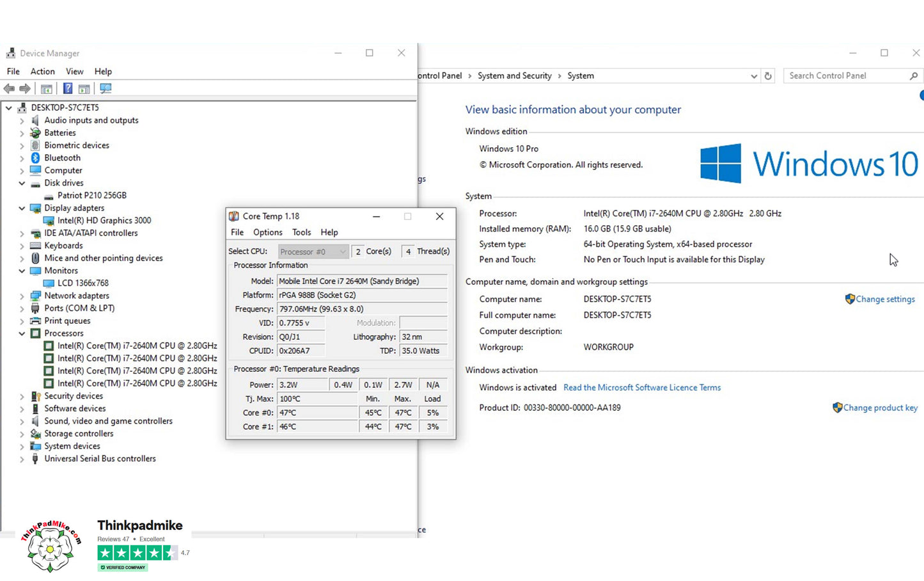Click the Device Manager title bar icon
The height and width of the screenshot is (581, 924).
pyautogui.click(x=10, y=53)
